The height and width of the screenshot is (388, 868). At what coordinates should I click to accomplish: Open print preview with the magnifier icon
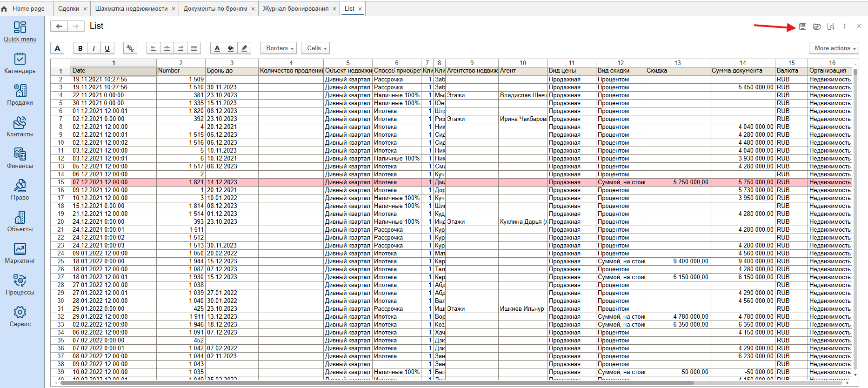pyautogui.click(x=831, y=27)
